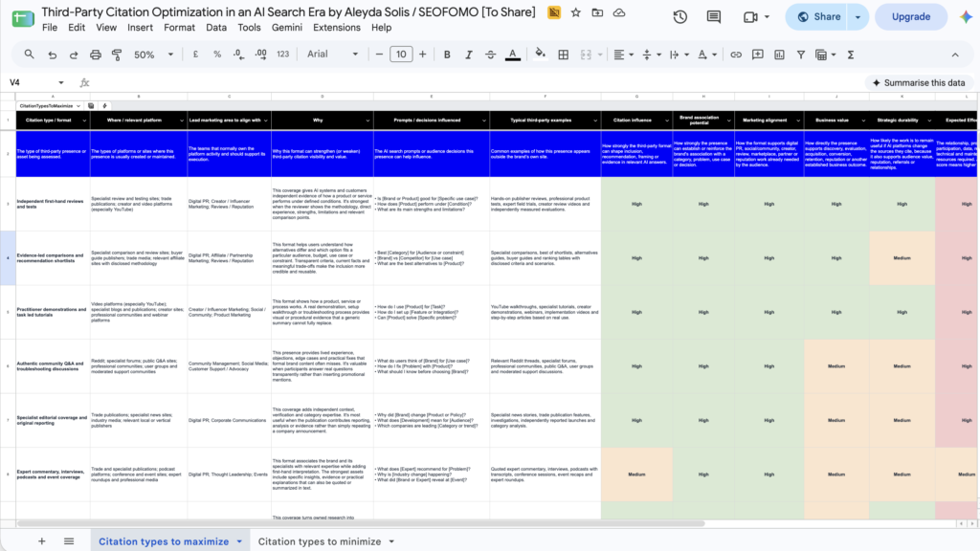Open all sheets list

pos(69,541)
